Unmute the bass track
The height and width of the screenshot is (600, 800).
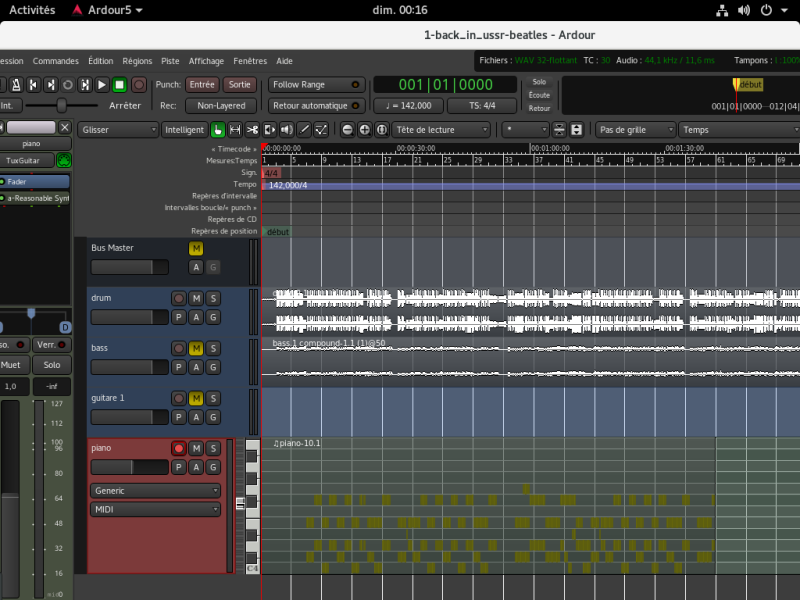coord(196,348)
